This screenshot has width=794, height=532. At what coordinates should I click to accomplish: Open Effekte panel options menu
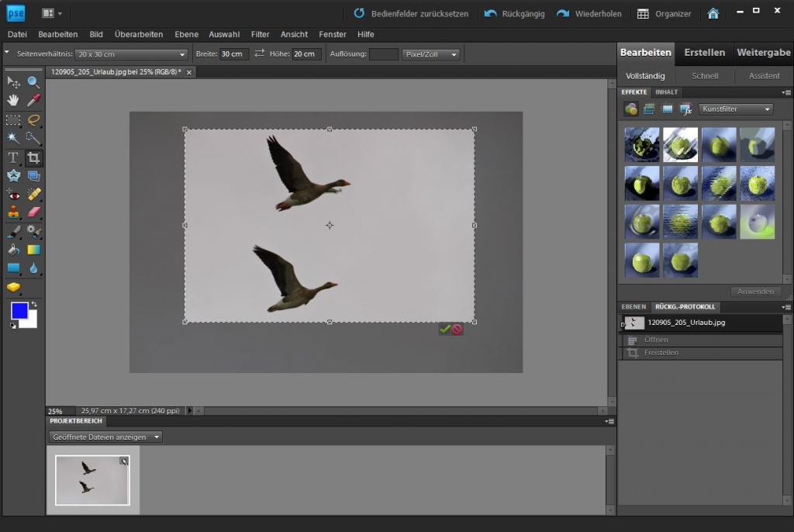click(786, 92)
